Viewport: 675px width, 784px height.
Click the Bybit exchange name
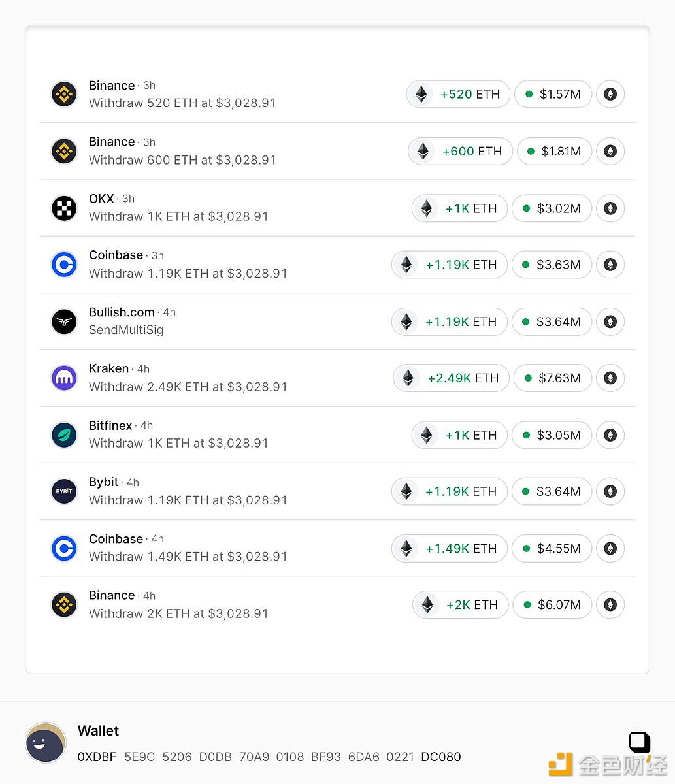[103, 482]
